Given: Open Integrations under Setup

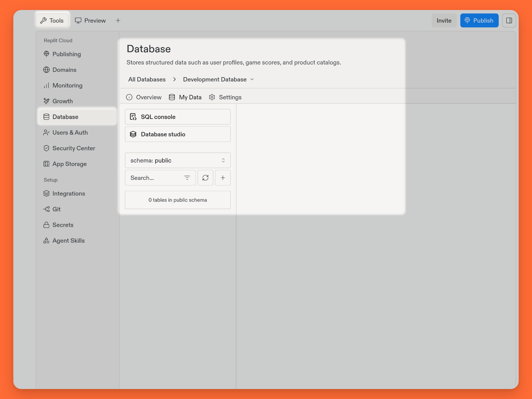Looking at the screenshot, I should tap(77, 194).
